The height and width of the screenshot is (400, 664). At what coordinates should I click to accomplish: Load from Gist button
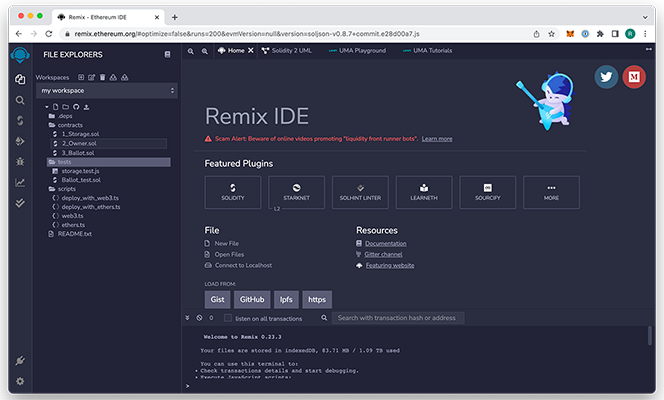click(x=217, y=300)
